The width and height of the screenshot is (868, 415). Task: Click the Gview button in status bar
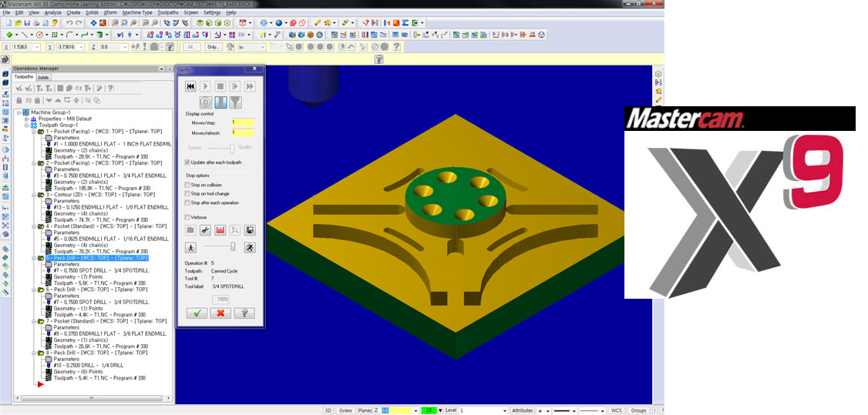coord(345,410)
